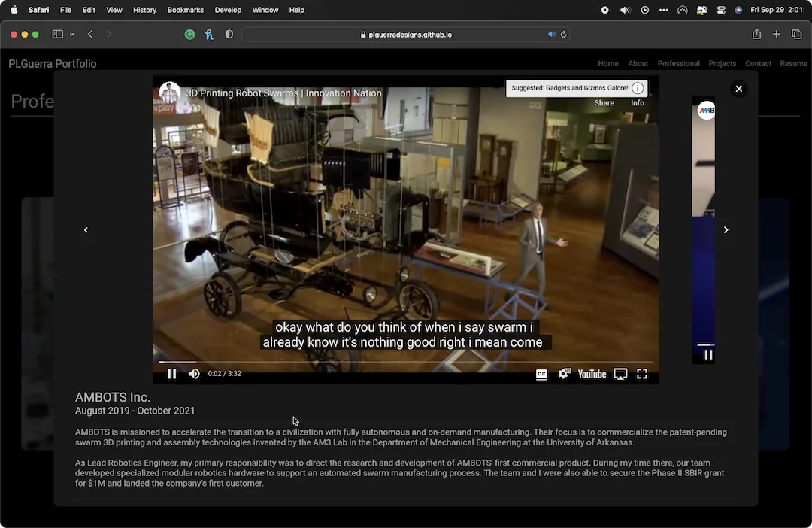Open the Projects nav link
812x528 pixels.
click(722, 63)
